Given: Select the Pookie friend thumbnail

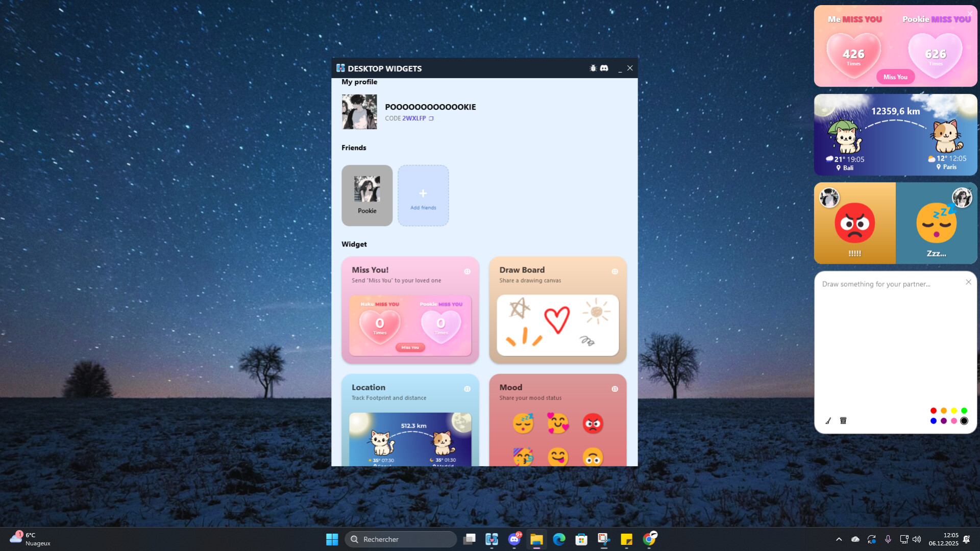Looking at the screenshot, I should [x=366, y=195].
